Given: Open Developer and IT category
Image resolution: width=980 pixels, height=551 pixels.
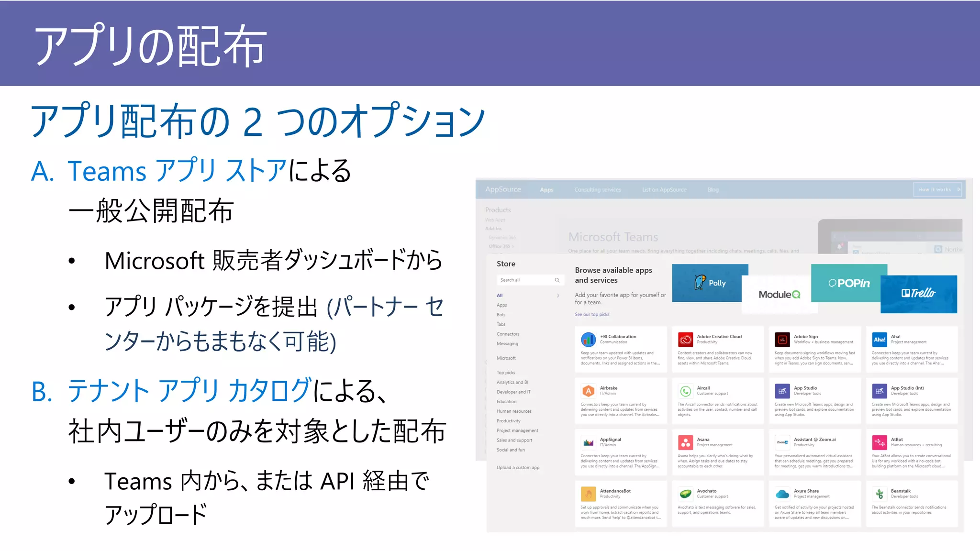Looking at the screenshot, I should (513, 392).
